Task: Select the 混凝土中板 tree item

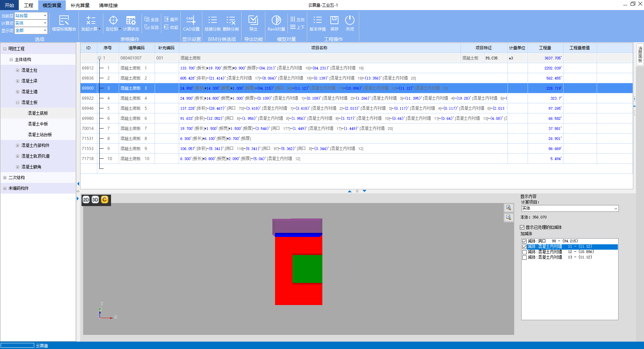Action: (x=38, y=124)
